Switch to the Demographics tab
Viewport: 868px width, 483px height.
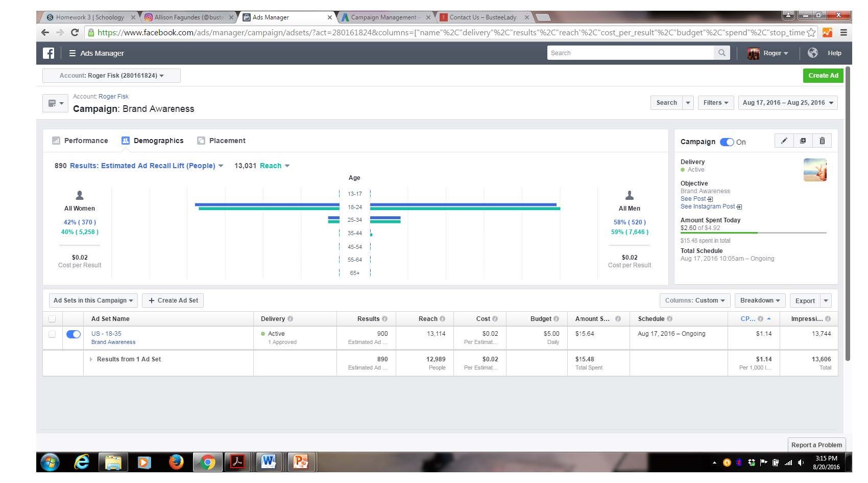(152, 141)
